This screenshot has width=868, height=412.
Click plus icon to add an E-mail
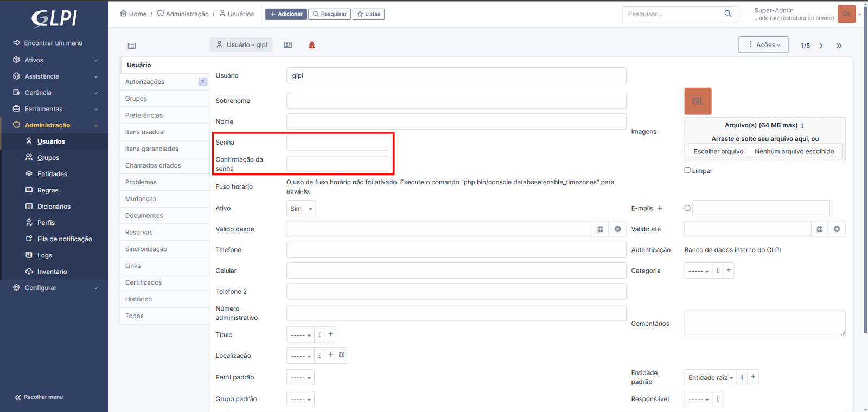tap(660, 208)
